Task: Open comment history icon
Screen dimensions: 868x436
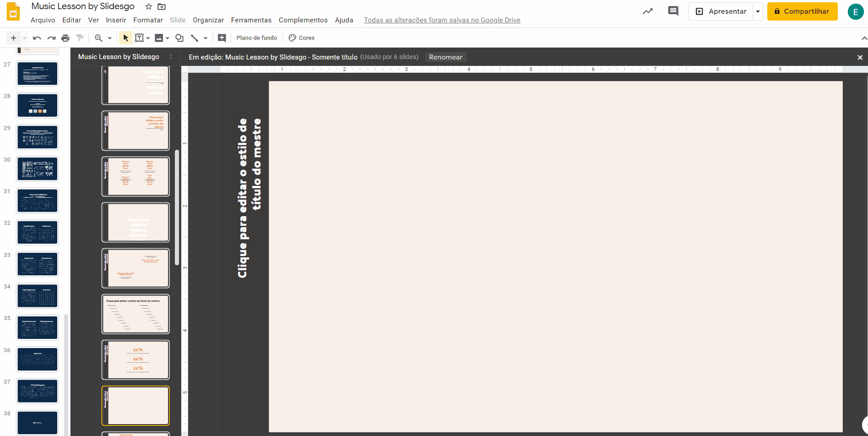Action: click(673, 11)
